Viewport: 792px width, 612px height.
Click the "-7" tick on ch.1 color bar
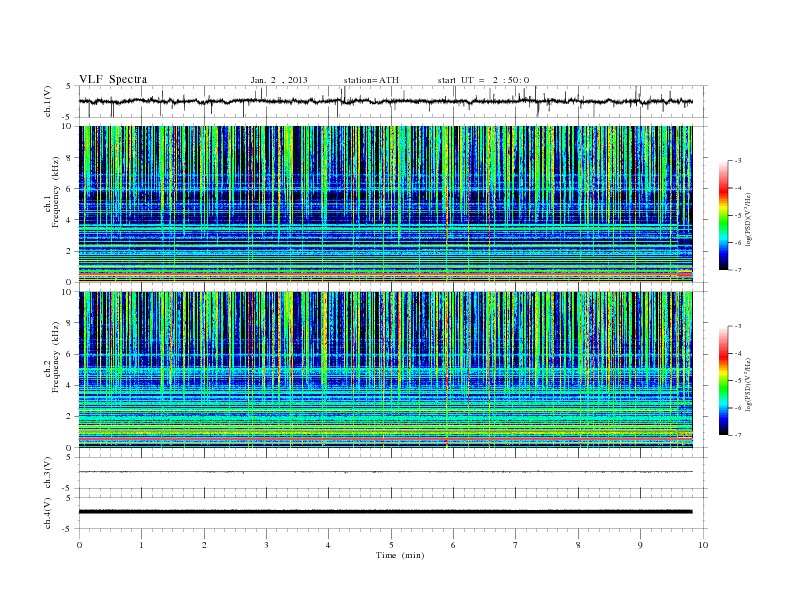coord(738,270)
